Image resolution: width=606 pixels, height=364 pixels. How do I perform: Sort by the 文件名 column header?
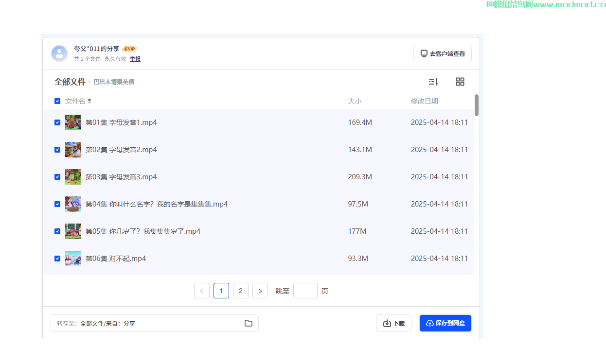point(75,101)
